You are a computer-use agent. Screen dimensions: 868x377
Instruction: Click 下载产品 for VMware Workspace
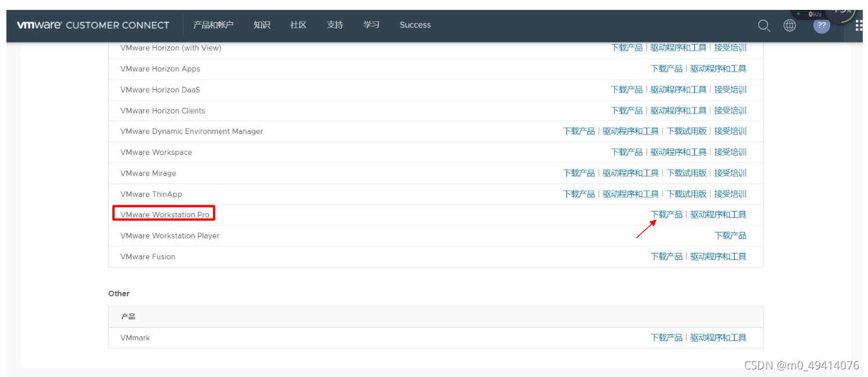click(627, 152)
